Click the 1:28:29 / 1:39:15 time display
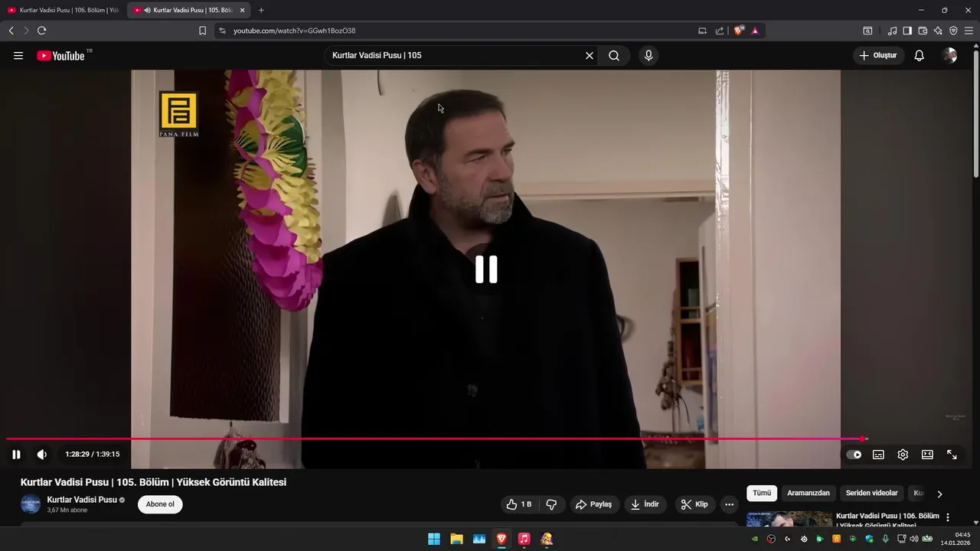This screenshot has height=551, width=980. (92, 455)
